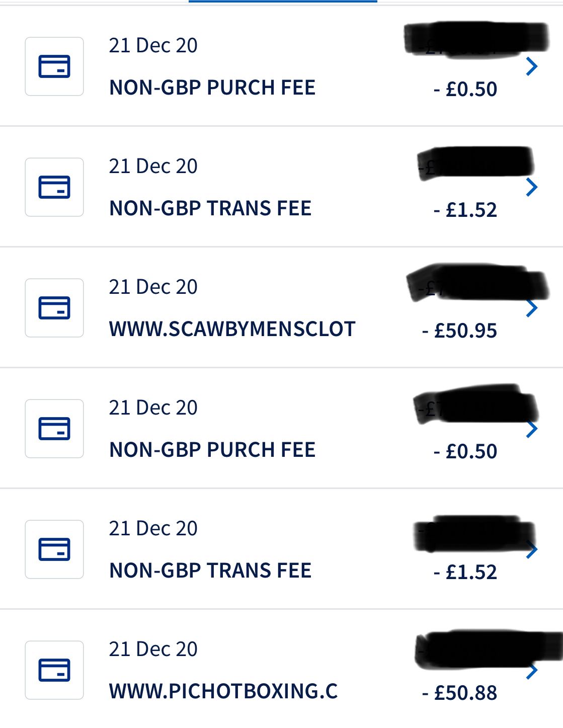Viewport: 563px width, 728px height.
Task: Tap card icon of second NON-GBP TRANS FEE
Action: tap(54, 549)
